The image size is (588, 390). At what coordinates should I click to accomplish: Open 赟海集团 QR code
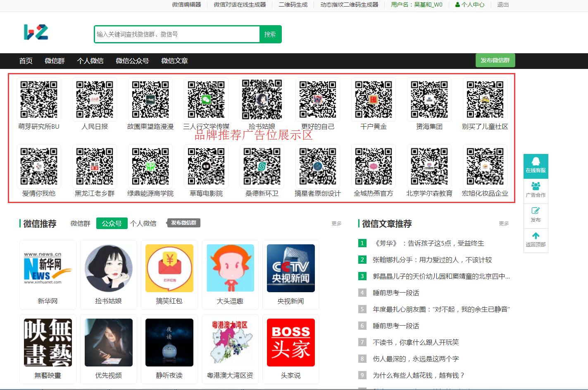(x=429, y=99)
